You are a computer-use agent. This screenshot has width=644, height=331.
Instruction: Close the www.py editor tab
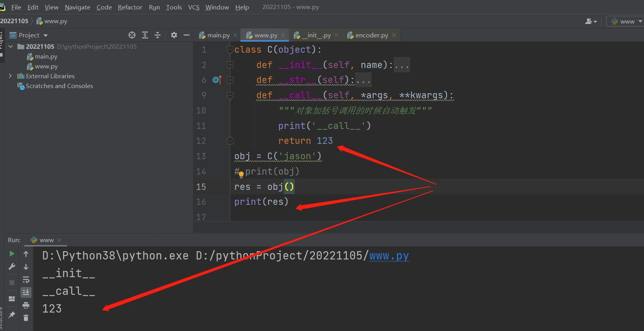point(283,35)
